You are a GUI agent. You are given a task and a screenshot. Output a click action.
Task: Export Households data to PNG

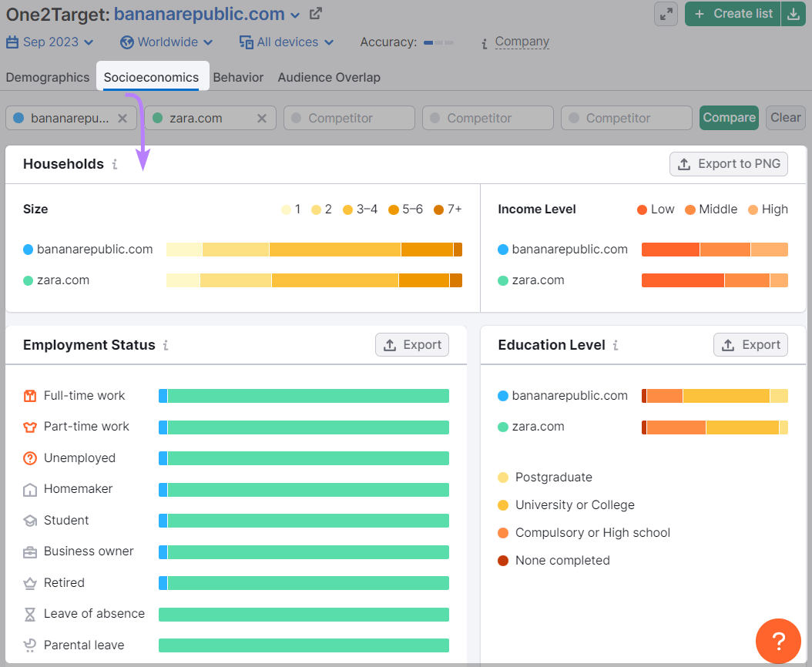728,163
